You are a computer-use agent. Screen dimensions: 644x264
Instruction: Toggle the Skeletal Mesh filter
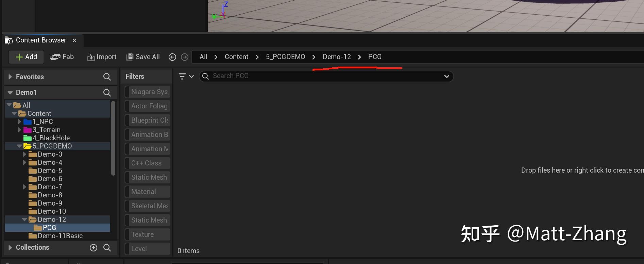pyautogui.click(x=148, y=206)
